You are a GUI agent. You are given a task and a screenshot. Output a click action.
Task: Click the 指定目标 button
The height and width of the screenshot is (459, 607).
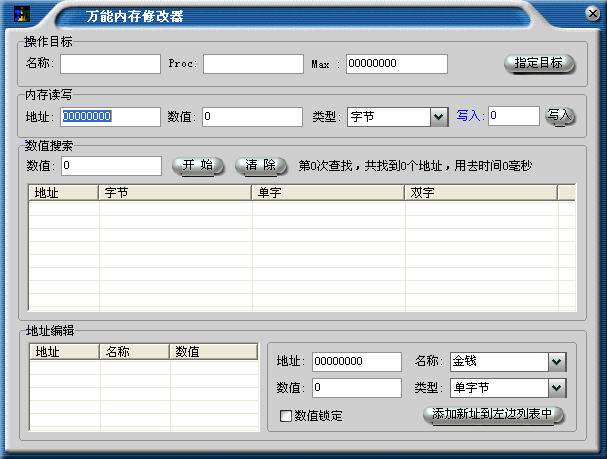[539, 63]
